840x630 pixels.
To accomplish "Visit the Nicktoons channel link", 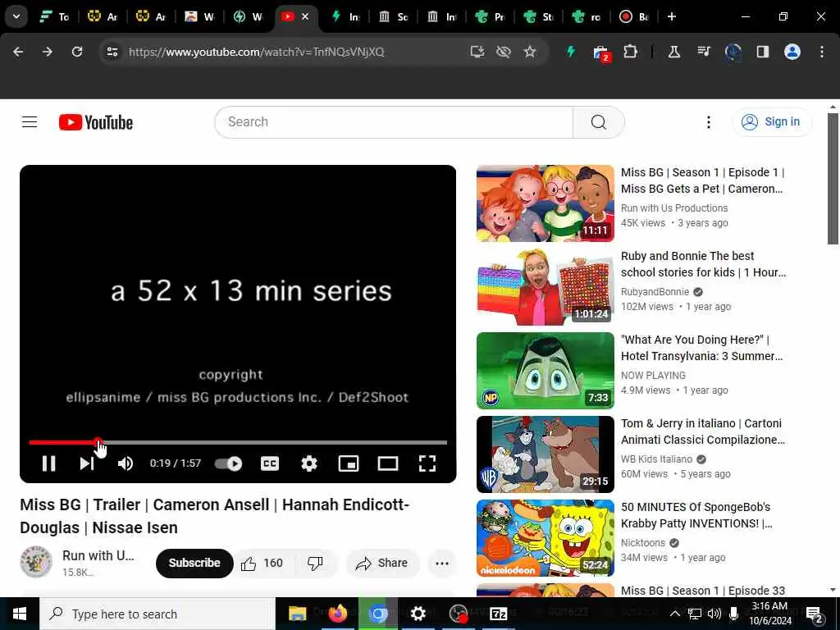I will (643, 543).
